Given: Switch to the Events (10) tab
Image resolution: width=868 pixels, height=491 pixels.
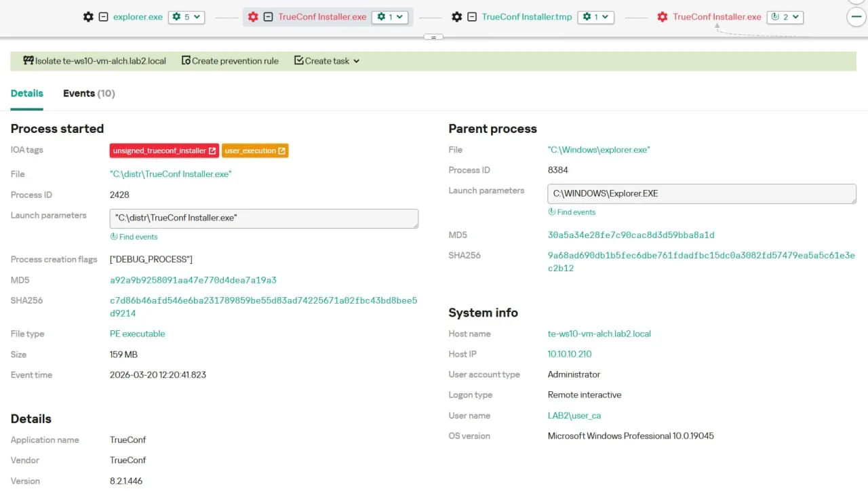Looking at the screenshot, I should [x=89, y=94].
